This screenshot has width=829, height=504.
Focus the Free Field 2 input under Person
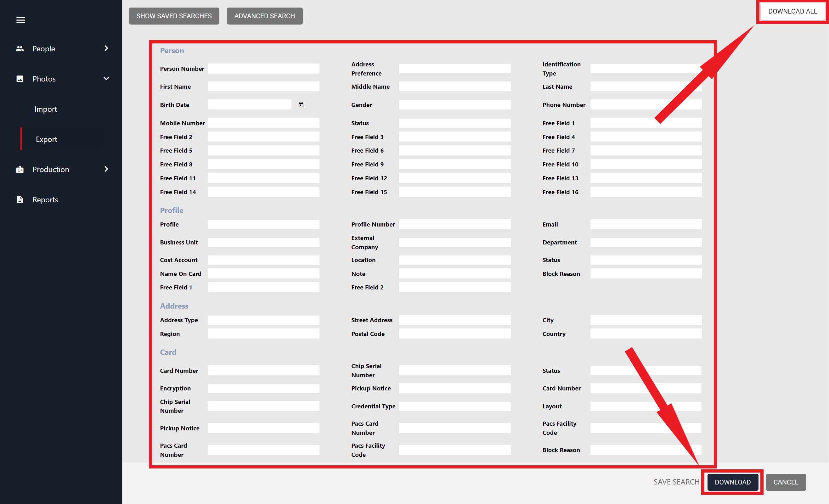263,137
